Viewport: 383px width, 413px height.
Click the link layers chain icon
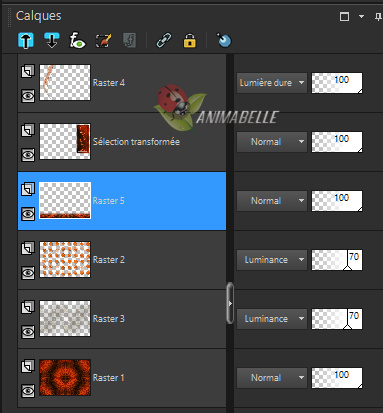click(164, 41)
